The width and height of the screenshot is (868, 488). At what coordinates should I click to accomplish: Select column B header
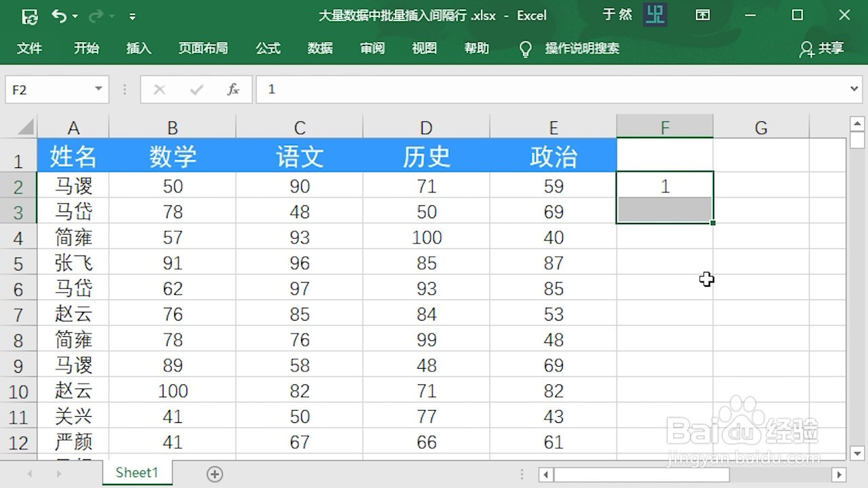tap(172, 127)
